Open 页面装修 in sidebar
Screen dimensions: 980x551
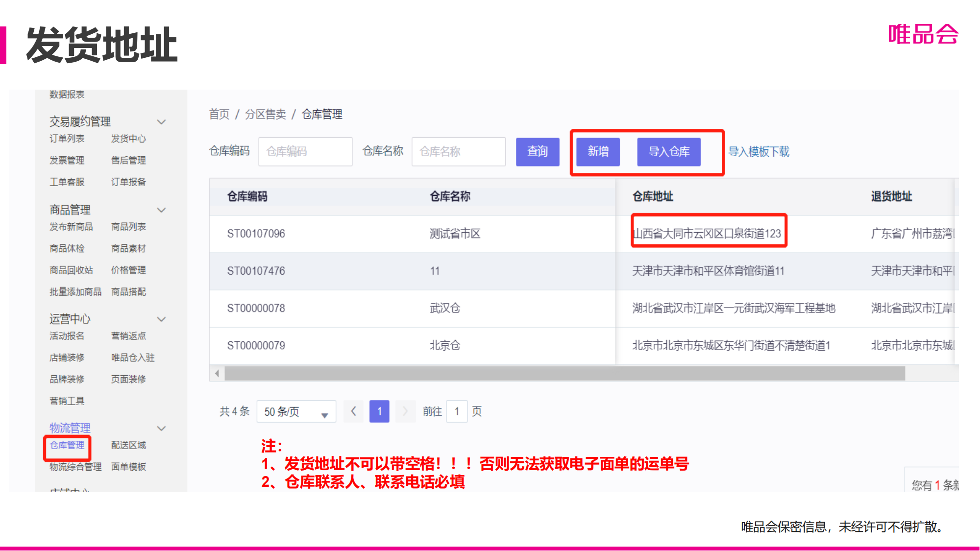coord(128,379)
